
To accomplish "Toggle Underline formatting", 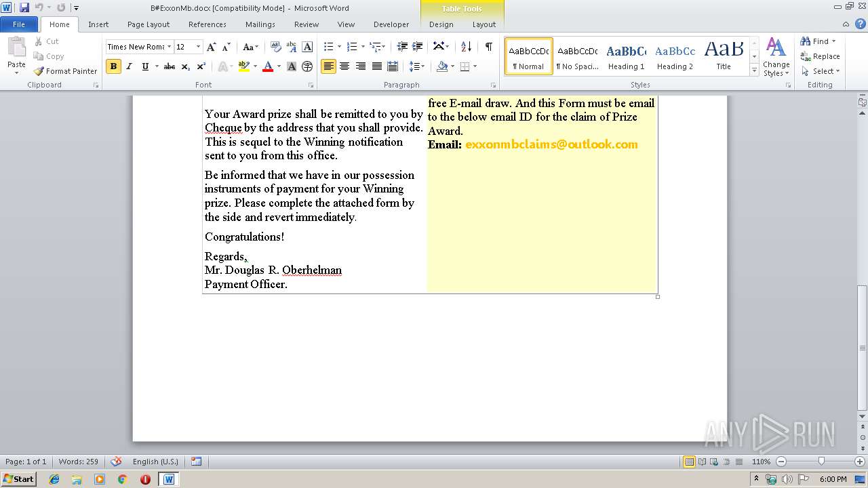I will 144,66.
